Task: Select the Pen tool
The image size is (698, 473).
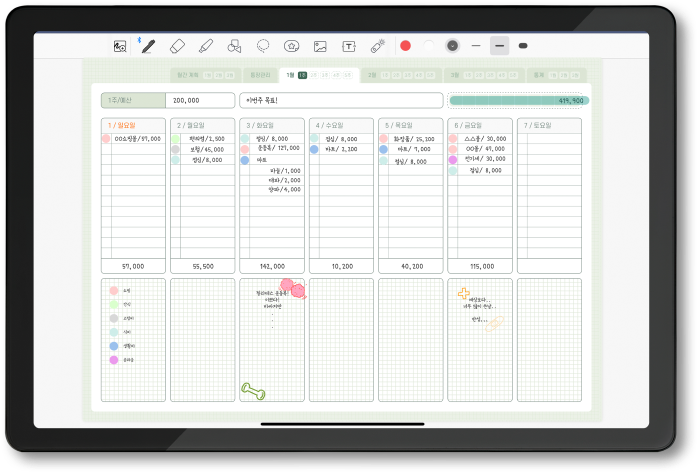Action: 149,46
